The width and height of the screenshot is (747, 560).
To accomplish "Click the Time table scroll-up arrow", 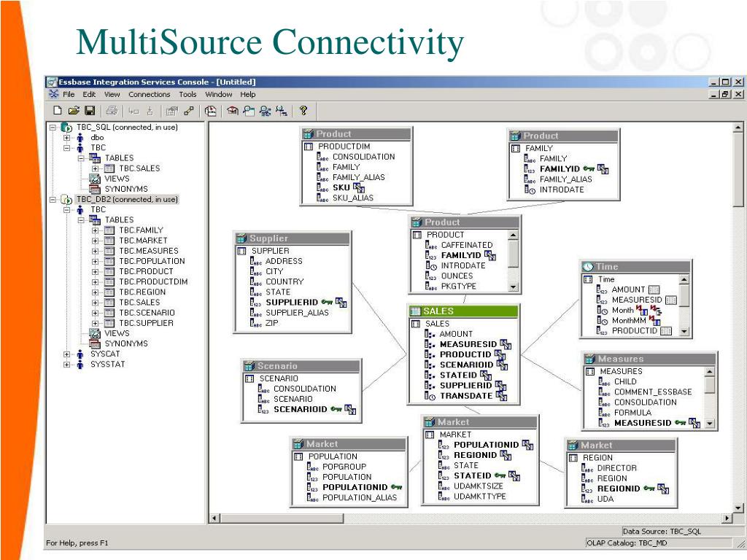I will (684, 279).
